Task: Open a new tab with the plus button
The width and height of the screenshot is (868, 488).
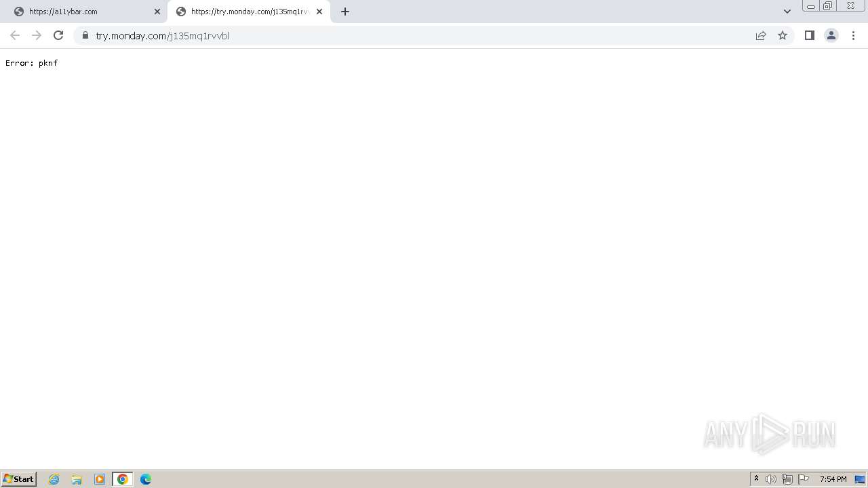Action: tap(345, 12)
